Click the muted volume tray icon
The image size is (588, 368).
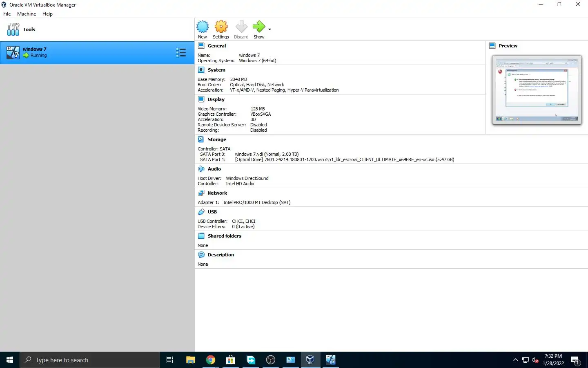[x=535, y=360]
